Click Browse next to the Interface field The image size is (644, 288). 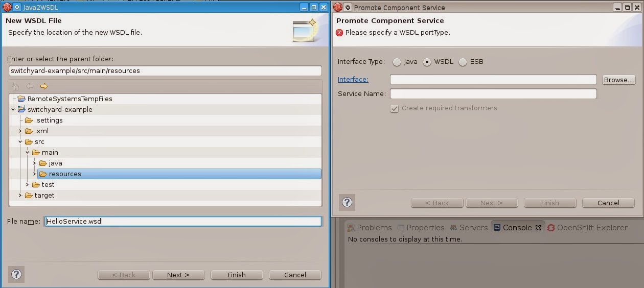pyautogui.click(x=618, y=80)
